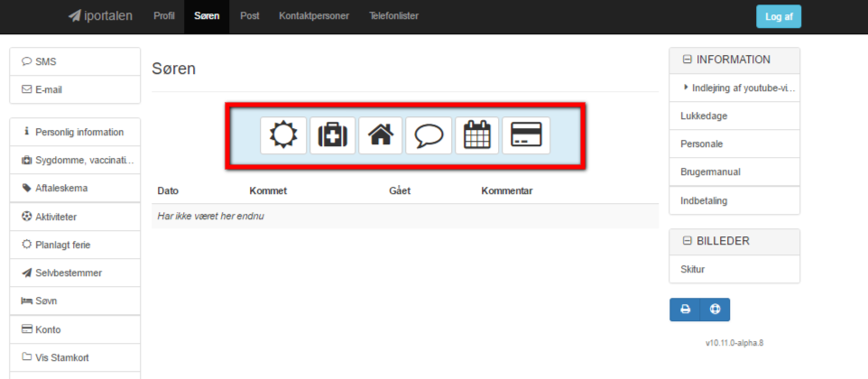Click the 'Har ikke været her endnu' row
The width and height of the screenshot is (868, 379).
405,217
